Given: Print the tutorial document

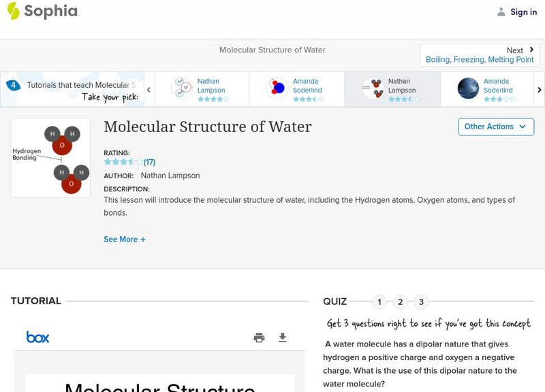Looking at the screenshot, I should coord(259,338).
